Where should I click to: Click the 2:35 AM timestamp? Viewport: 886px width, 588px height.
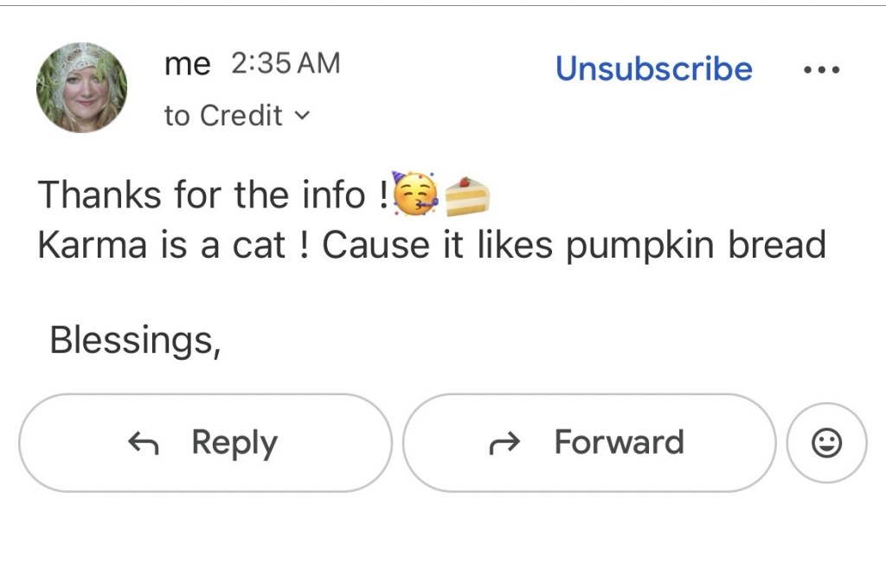click(286, 63)
